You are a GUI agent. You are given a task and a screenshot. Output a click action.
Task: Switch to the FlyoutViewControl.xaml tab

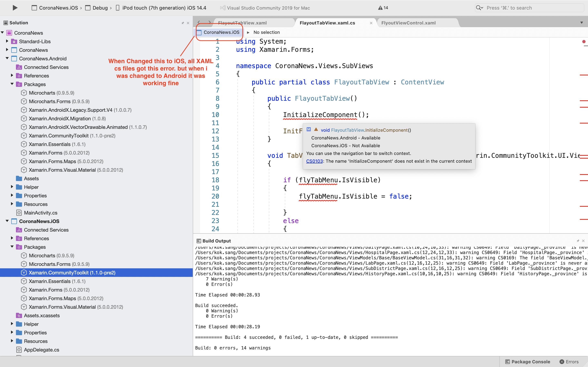409,23
